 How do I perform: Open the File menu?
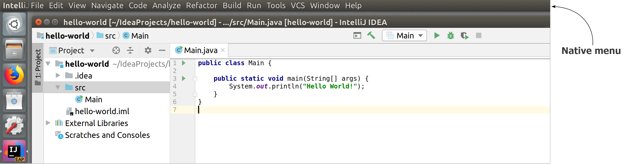pyautogui.click(x=37, y=5)
